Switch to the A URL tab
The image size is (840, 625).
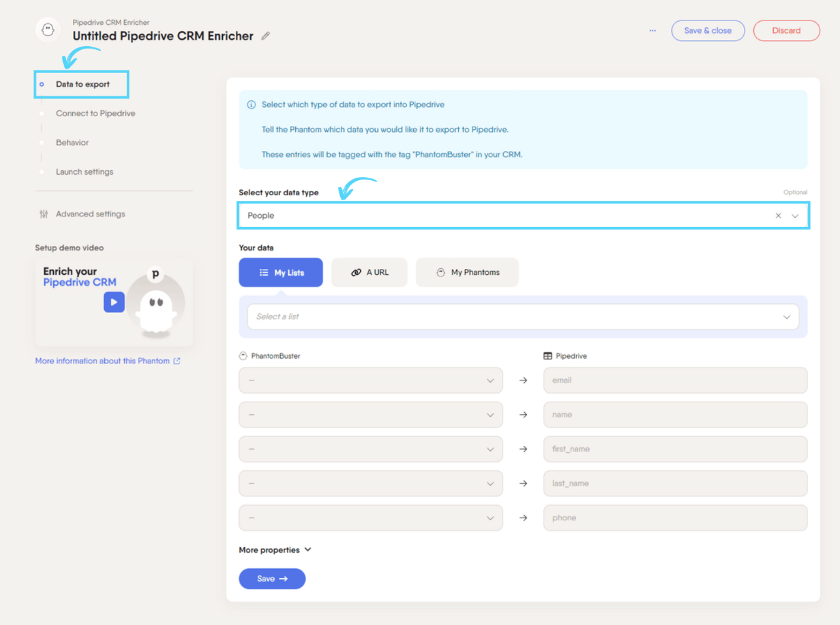[369, 273]
